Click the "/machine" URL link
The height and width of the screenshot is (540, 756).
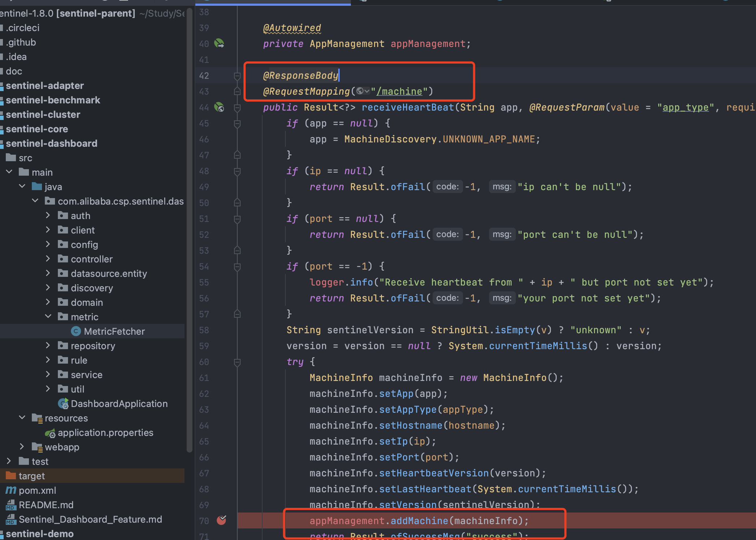click(x=399, y=91)
